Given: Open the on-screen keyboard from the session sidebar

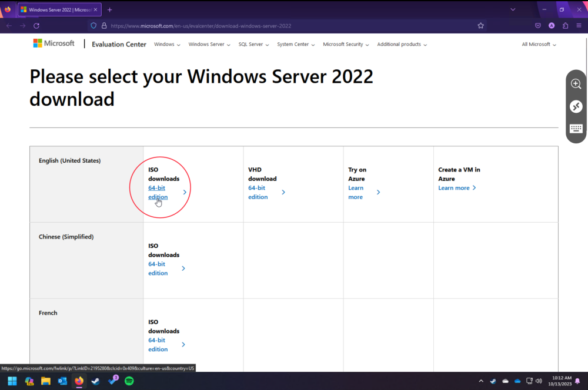Looking at the screenshot, I should point(576,128).
